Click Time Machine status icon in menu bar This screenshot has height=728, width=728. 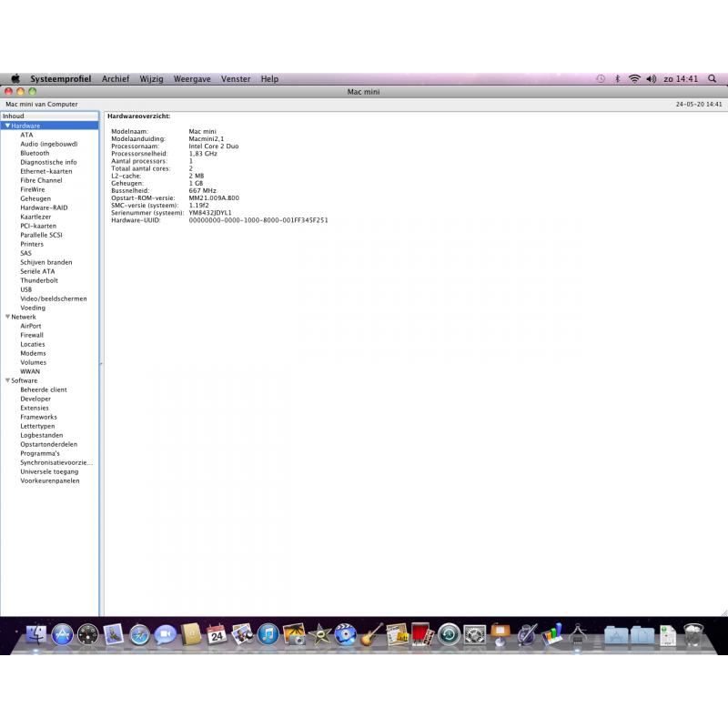[x=601, y=79]
